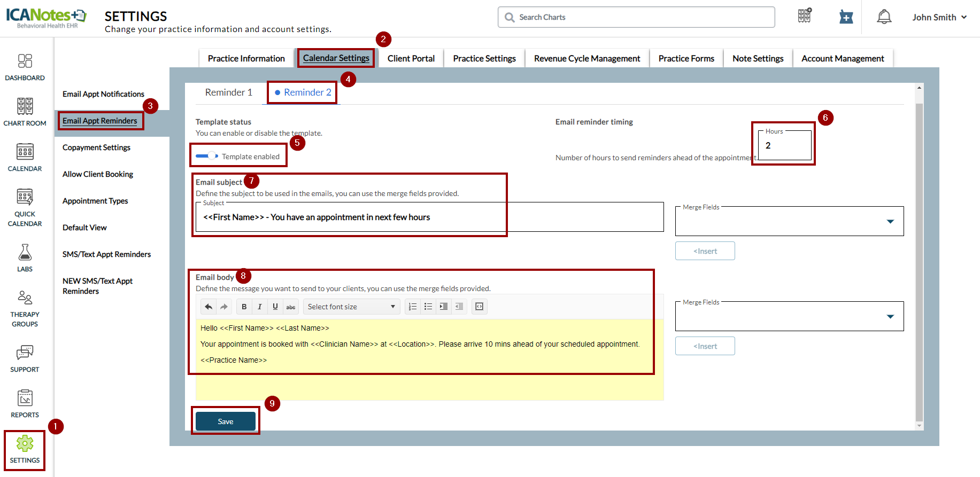Open Chart Room from the sidebar

(25, 112)
